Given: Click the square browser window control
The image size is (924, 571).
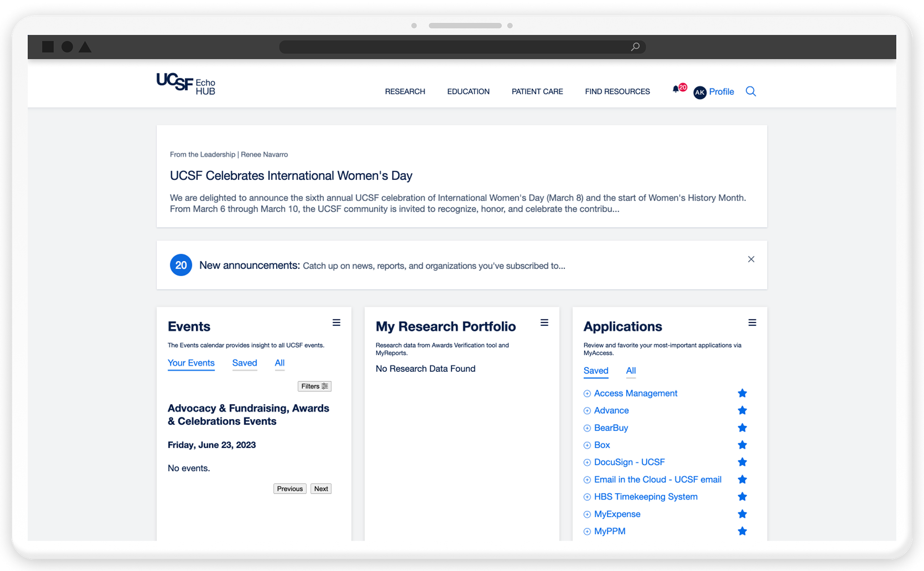Looking at the screenshot, I should point(48,47).
